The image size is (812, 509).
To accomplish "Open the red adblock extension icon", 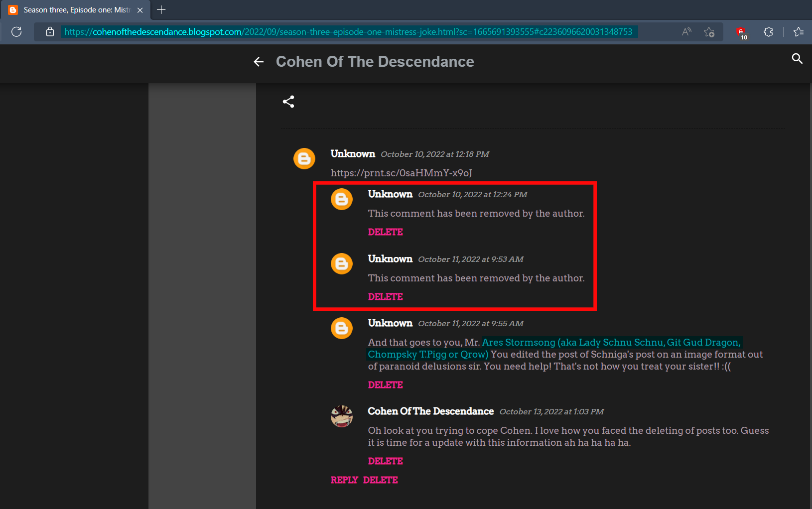I will click(741, 33).
